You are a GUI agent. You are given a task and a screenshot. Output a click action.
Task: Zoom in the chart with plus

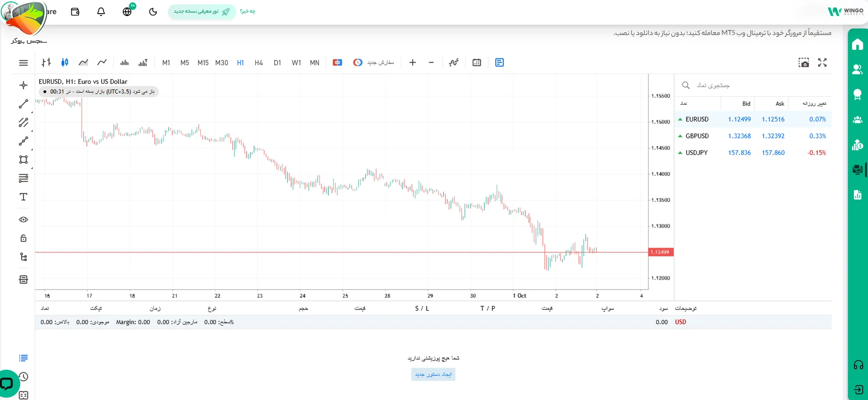tap(412, 63)
